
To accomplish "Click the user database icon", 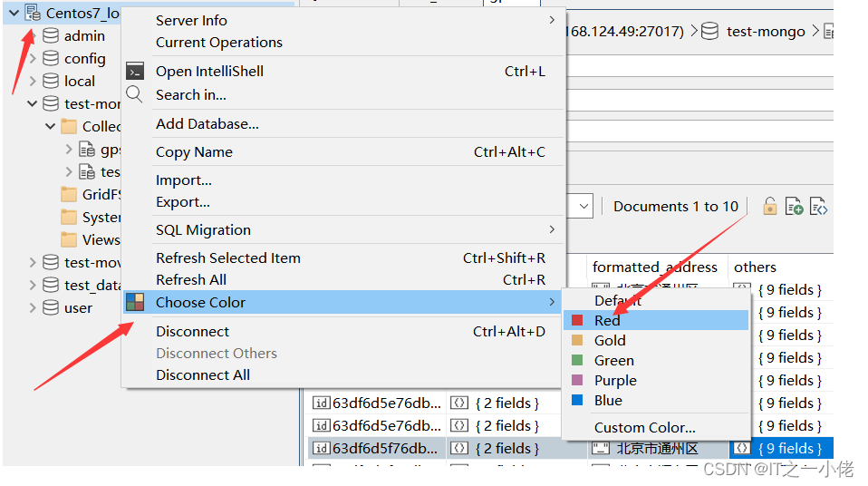I will click(51, 307).
